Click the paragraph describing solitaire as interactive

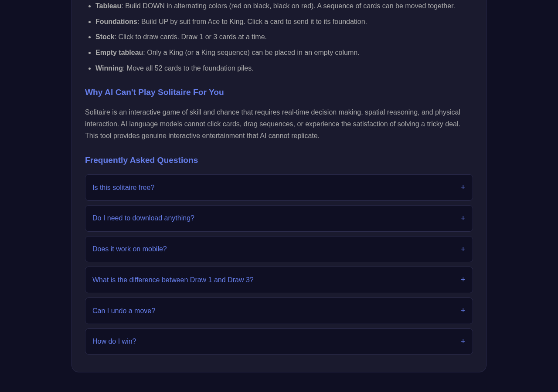[273, 124]
